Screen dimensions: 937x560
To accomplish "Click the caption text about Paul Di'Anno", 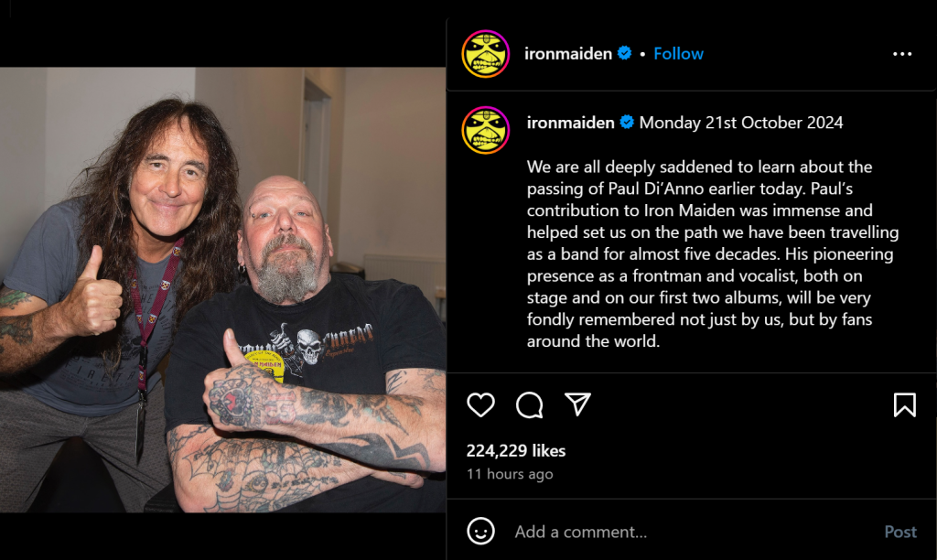I will (712, 253).
